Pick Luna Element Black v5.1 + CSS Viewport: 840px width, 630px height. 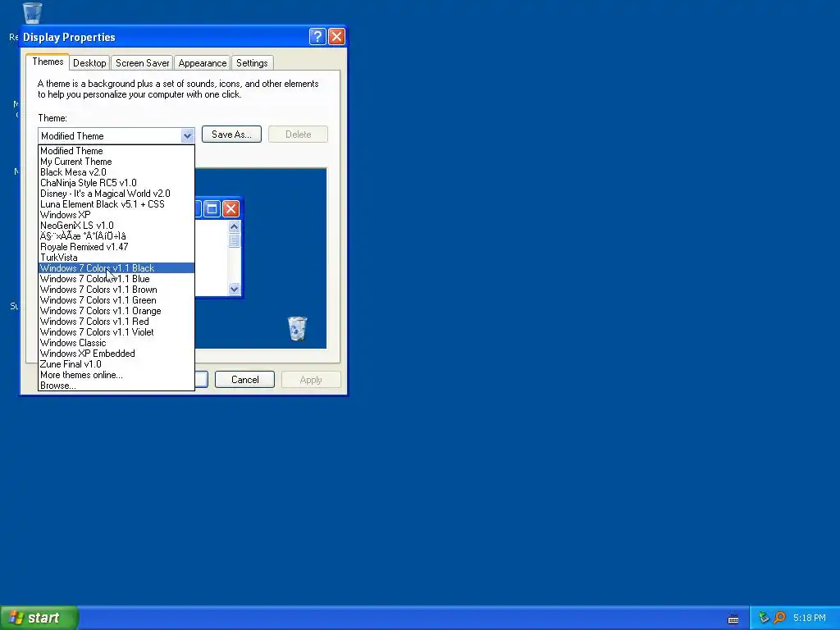[116, 204]
